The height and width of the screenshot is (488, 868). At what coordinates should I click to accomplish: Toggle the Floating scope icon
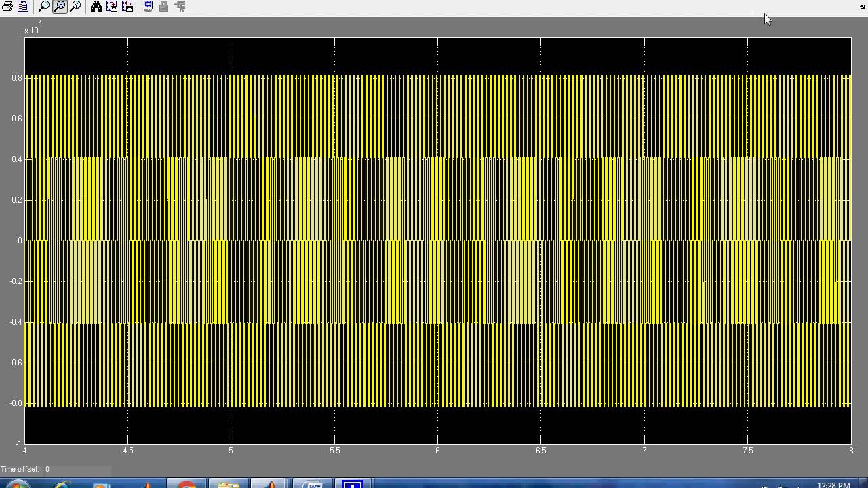point(148,6)
